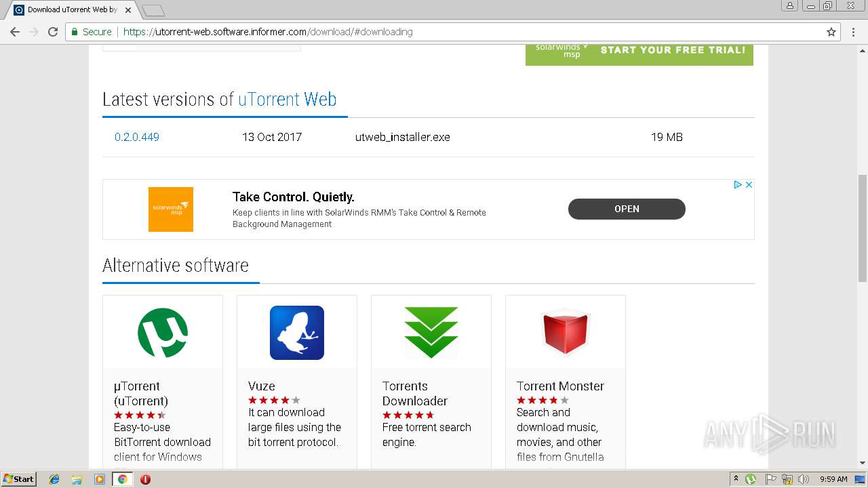Reload the page with the refresh icon

click(x=53, y=32)
